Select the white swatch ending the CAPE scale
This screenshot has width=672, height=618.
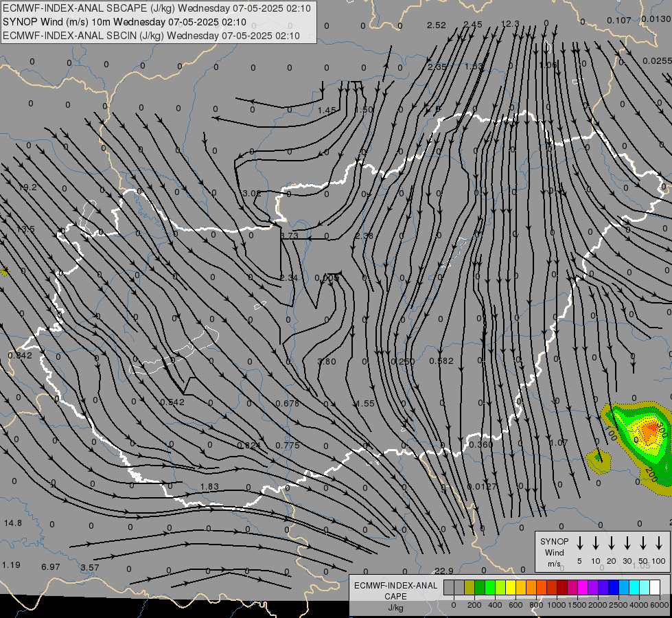point(655,588)
